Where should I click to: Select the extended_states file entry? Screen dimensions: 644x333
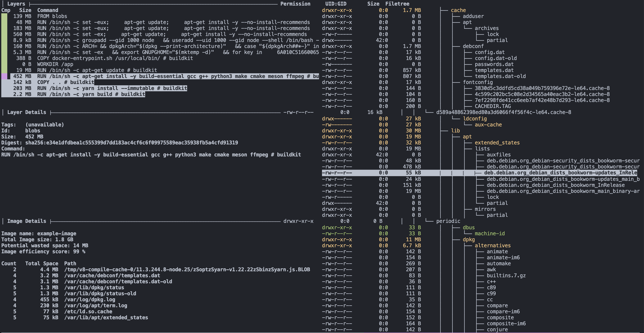497,142
